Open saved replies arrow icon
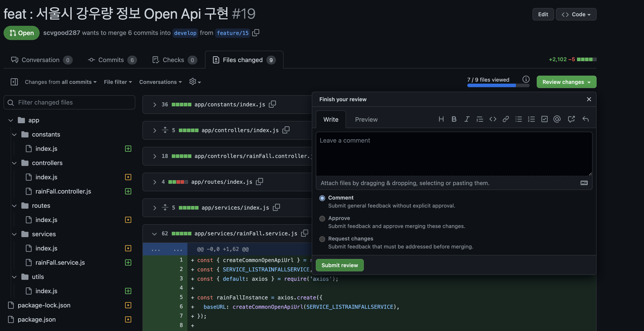 coord(585,119)
